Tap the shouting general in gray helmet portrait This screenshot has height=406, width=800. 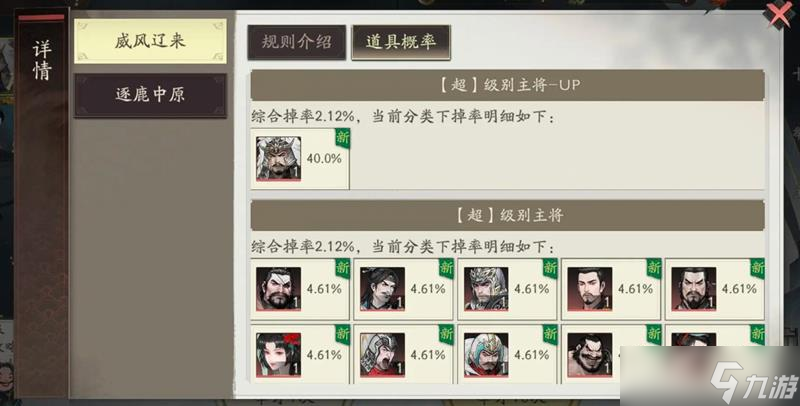pyautogui.click(x=382, y=355)
